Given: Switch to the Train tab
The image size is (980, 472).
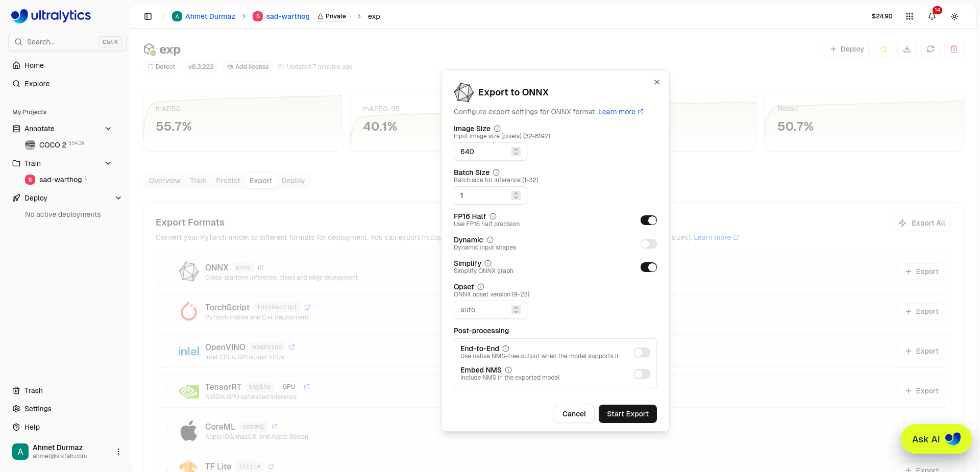Looking at the screenshot, I should click(198, 181).
